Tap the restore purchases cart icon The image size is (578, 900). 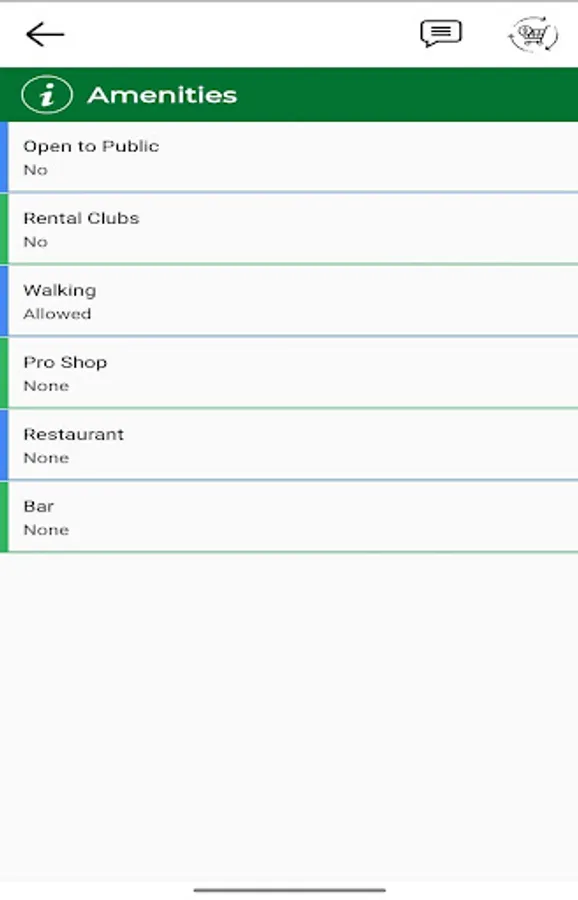pos(532,33)
